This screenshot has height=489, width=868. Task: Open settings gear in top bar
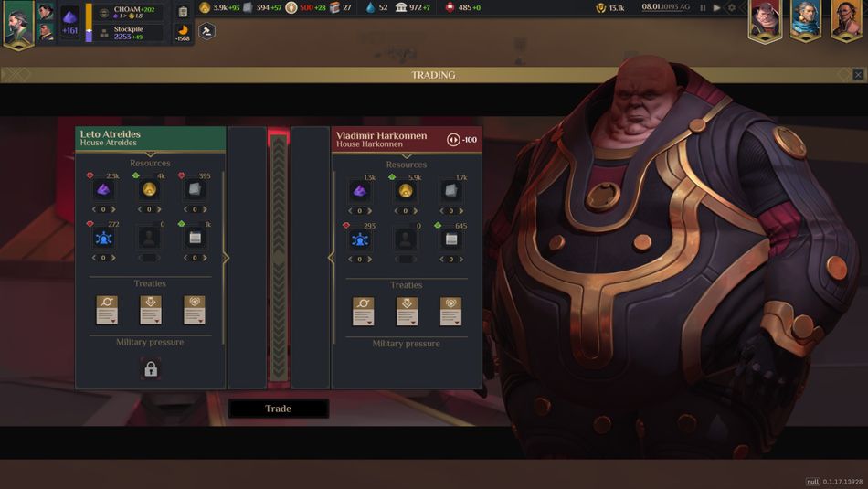732,7
